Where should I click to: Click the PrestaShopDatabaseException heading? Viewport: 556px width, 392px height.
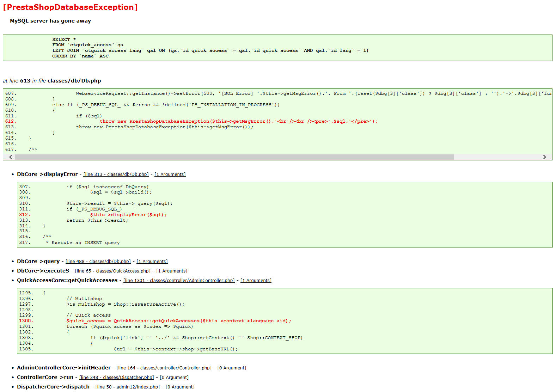[x=70, y=7]
